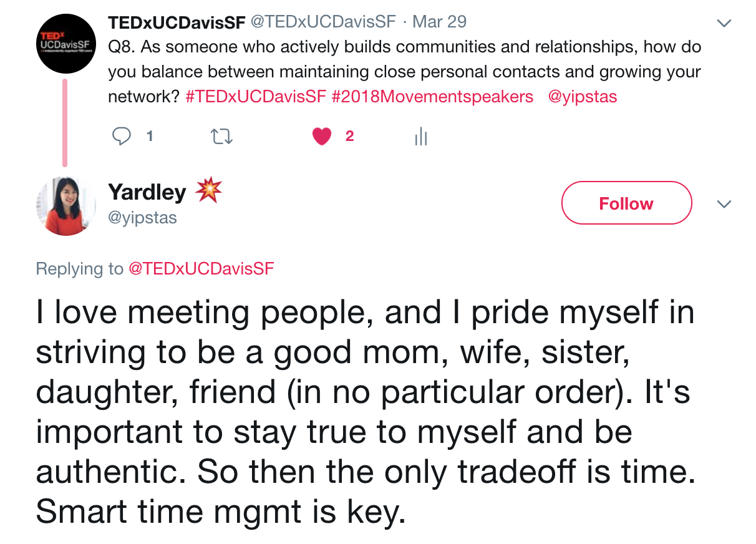Select the retweet icon
The image size is (756, 544).
click(x=221, y=136)
